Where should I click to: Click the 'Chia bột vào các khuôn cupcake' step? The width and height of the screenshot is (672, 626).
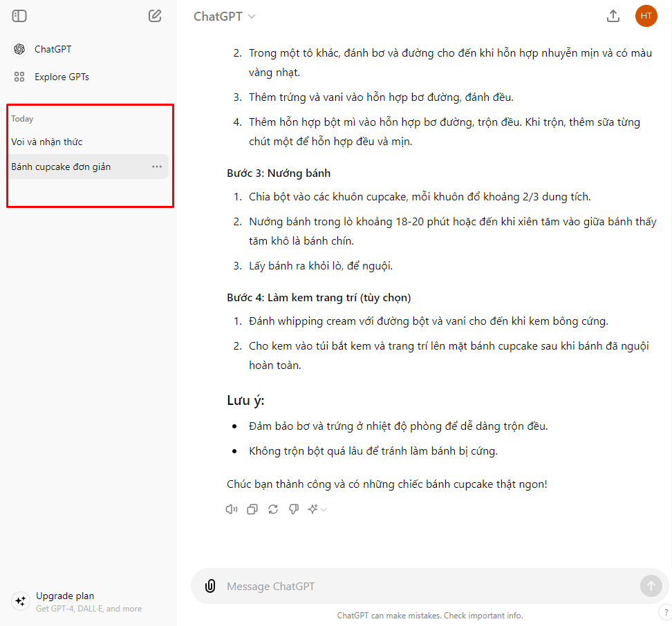420,197
